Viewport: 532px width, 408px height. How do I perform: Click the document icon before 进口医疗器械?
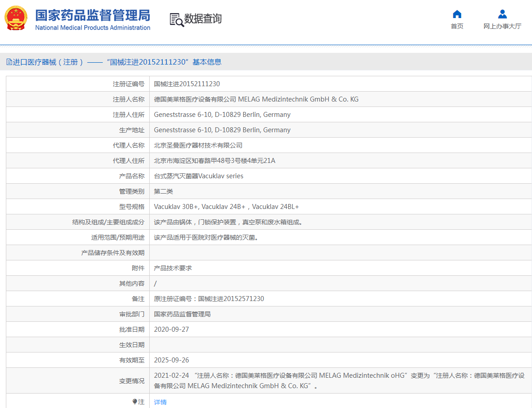tap(9, 62)
